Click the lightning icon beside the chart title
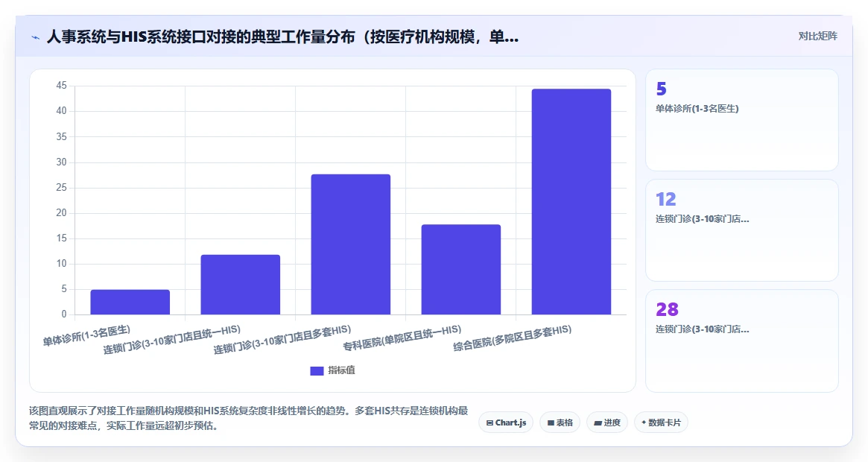Screen dimensions: 868x462 tap(36, 38)
